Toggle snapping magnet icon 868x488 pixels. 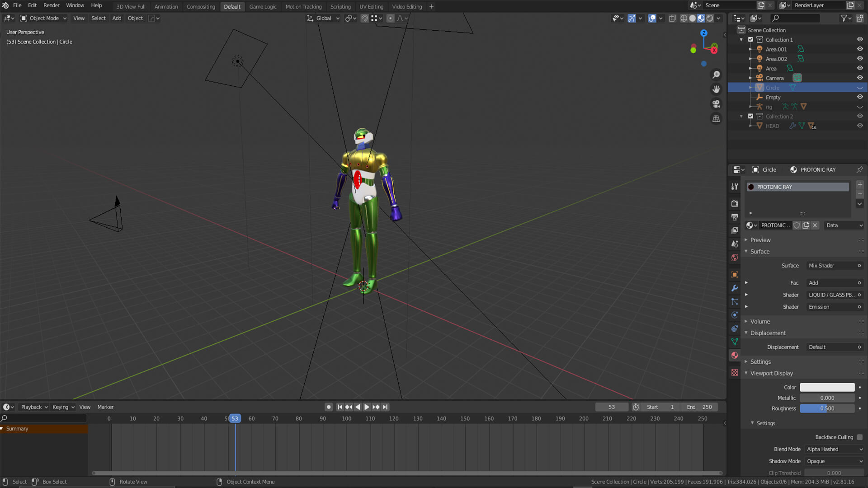coord(364,18)
